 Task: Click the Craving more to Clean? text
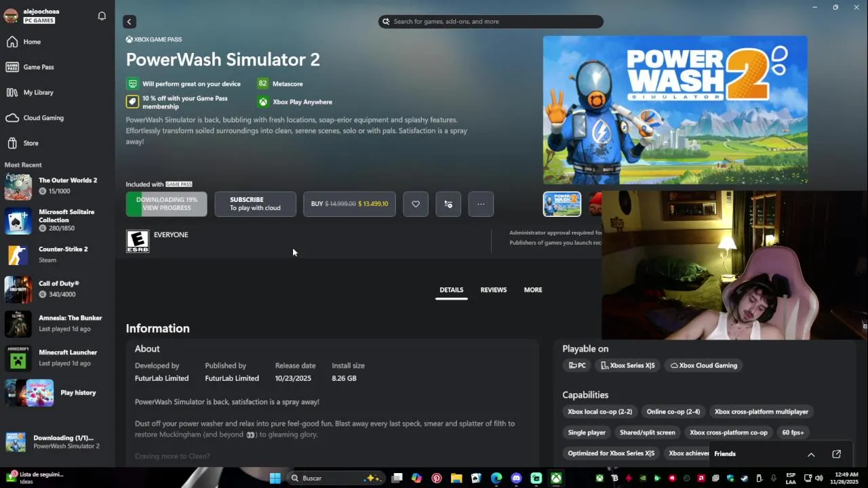172,456
